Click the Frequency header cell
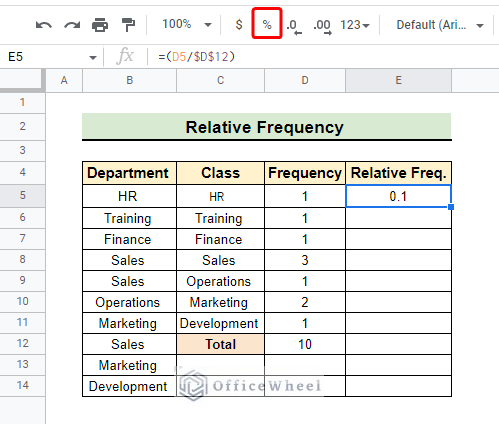499x424 pixels. [305, 173]
